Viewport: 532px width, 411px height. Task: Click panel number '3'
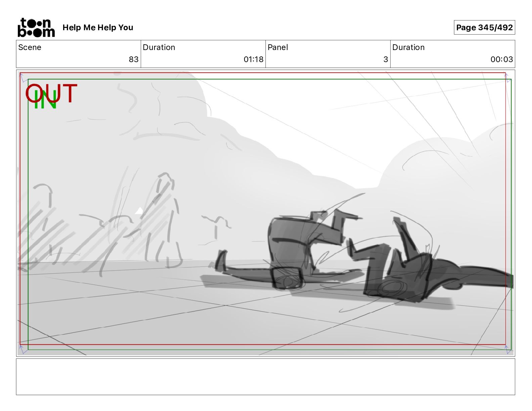pos(386,59)
